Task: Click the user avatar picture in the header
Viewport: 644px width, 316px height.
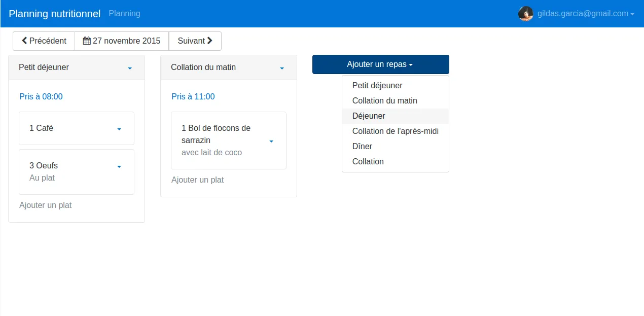Action: point(526,14)
